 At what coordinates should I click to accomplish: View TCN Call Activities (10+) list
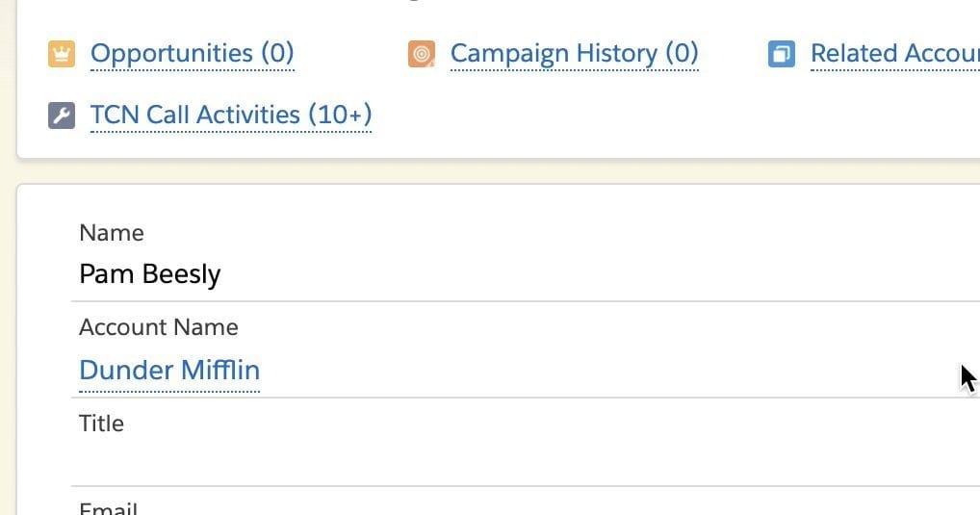pos(231,115)
